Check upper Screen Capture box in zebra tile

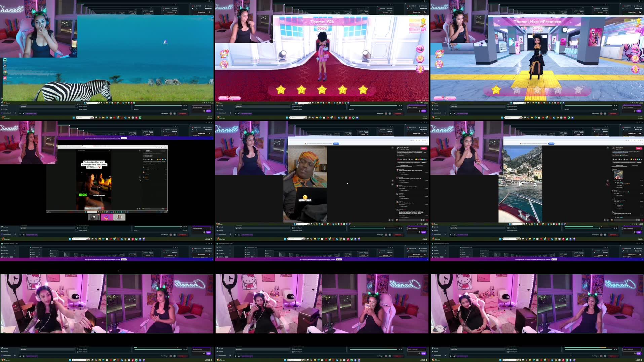tap(77, 107)
